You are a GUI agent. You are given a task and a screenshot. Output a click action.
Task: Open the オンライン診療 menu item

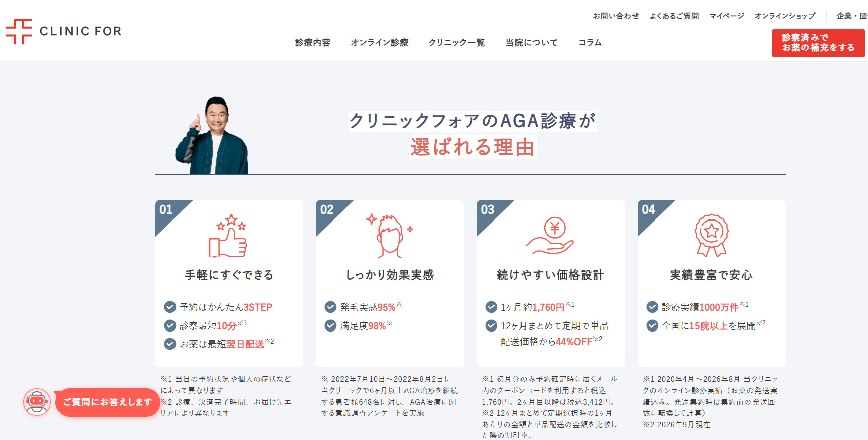pyautogui.click(x=379, y=43)
